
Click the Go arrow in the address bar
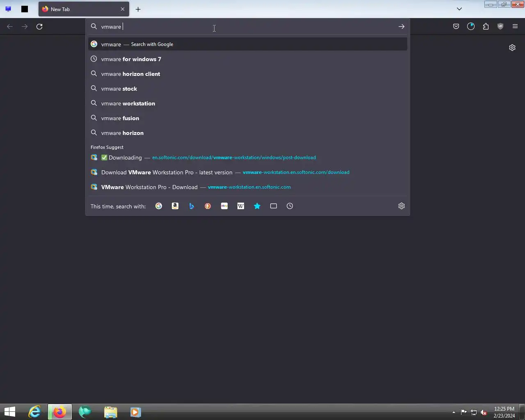pos(402,27)
